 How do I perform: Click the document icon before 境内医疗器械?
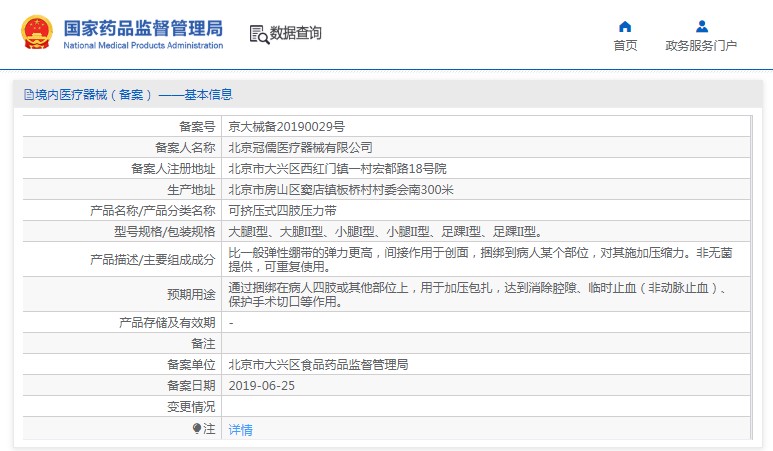pyautogui.click(x=28, y=95)
